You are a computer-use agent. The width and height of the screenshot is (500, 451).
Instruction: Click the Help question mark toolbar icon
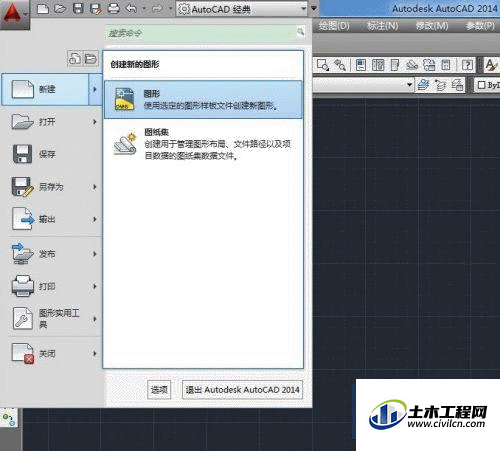[x=467, y=65]
